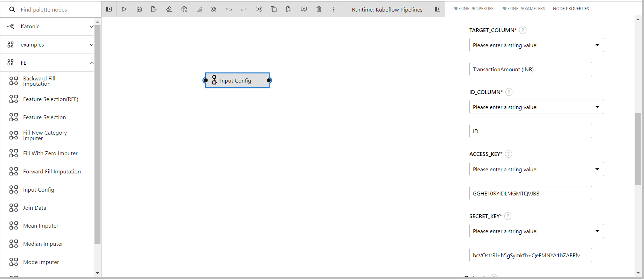The image size is (644, 279).
Task: Open the toolbar overflow three-dot menu
Action: 334,9
